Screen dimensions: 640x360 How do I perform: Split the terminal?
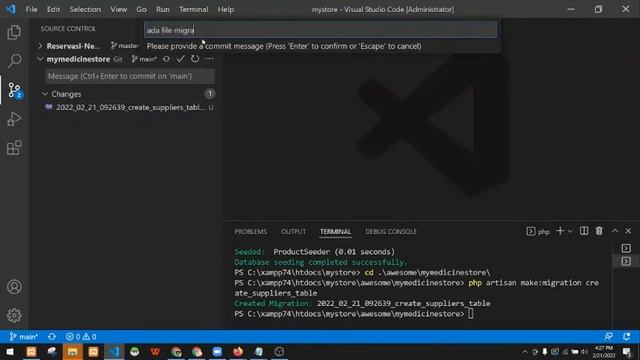tap(584, 231)
